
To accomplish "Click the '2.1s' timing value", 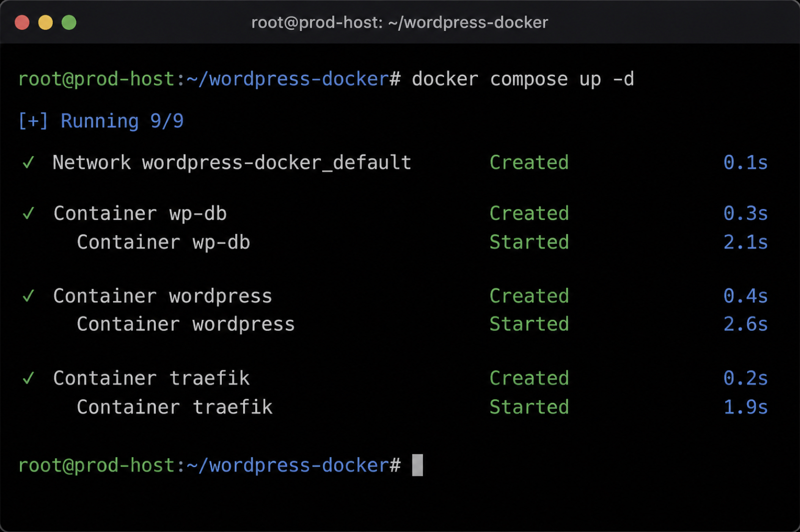I will (746, 243).
